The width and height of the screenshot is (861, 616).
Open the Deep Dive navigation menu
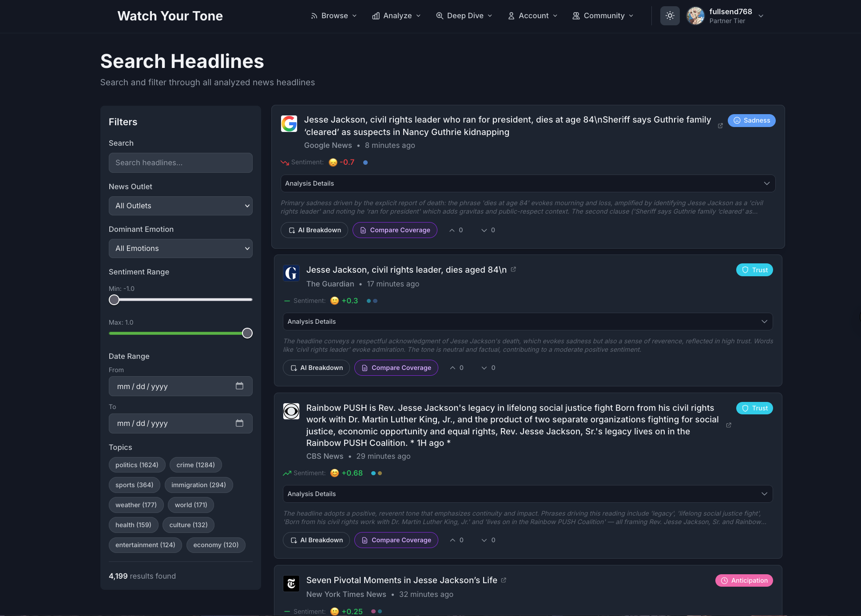[464, 16]
